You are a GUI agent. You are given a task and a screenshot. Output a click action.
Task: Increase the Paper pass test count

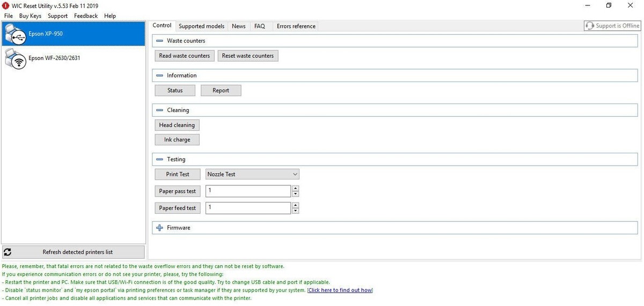click(296, 188)
